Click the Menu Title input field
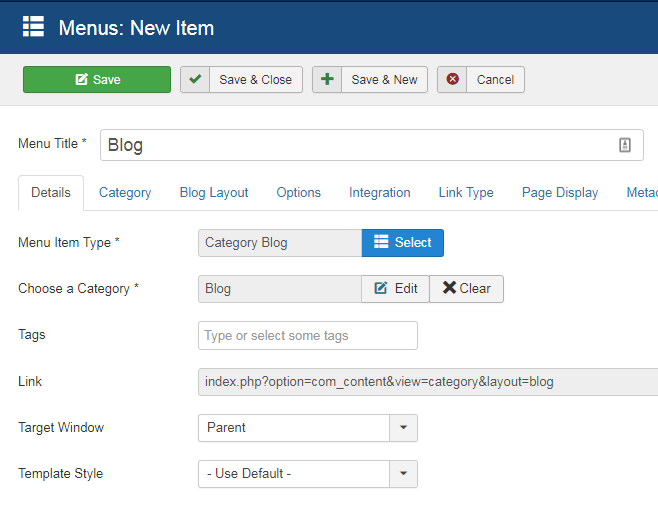Viewport: 658px width, 511px height. click(x=371, y=145)
